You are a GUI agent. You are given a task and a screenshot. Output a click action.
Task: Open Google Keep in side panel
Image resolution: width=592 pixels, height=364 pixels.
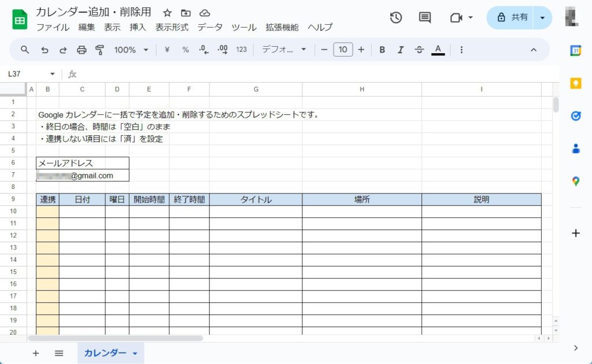tap(576, 83)
